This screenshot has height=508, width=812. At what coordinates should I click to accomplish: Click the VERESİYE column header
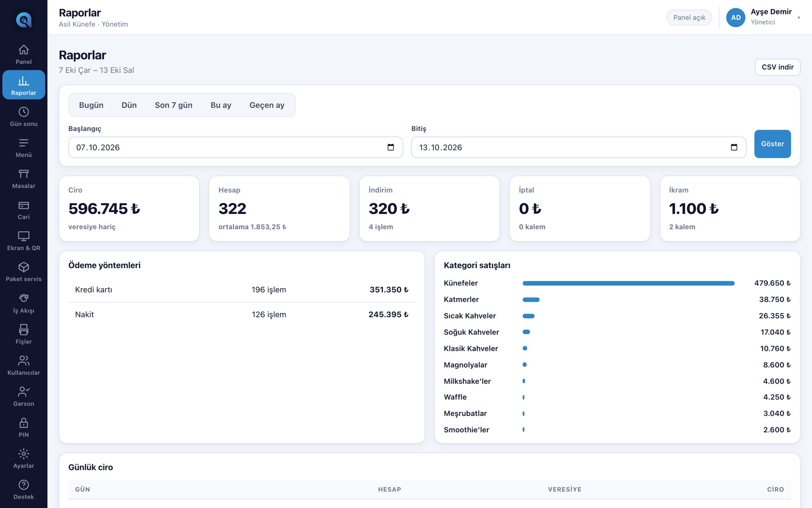[564, 489]
